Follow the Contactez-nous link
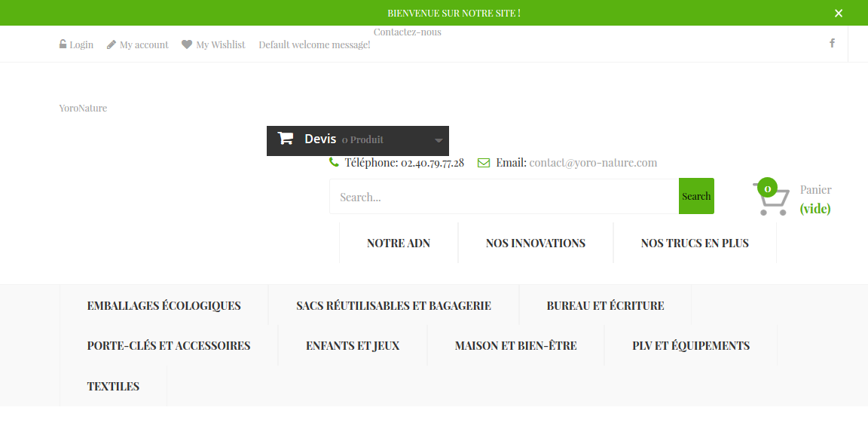868x444 pixels. click(408, 32)
